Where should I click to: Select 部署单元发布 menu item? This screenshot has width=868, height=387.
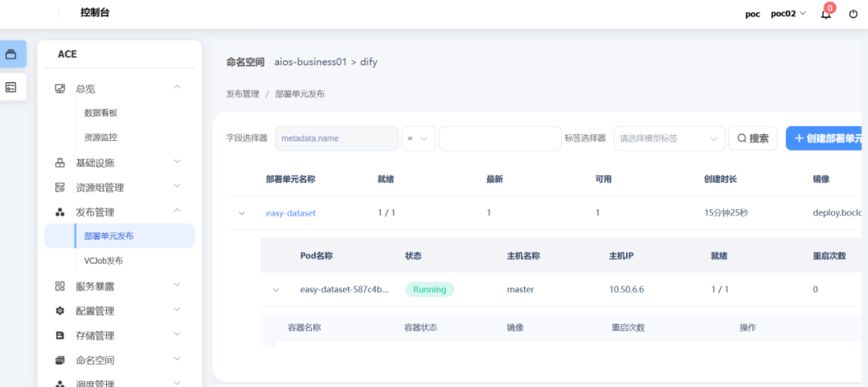coord(120,236)
